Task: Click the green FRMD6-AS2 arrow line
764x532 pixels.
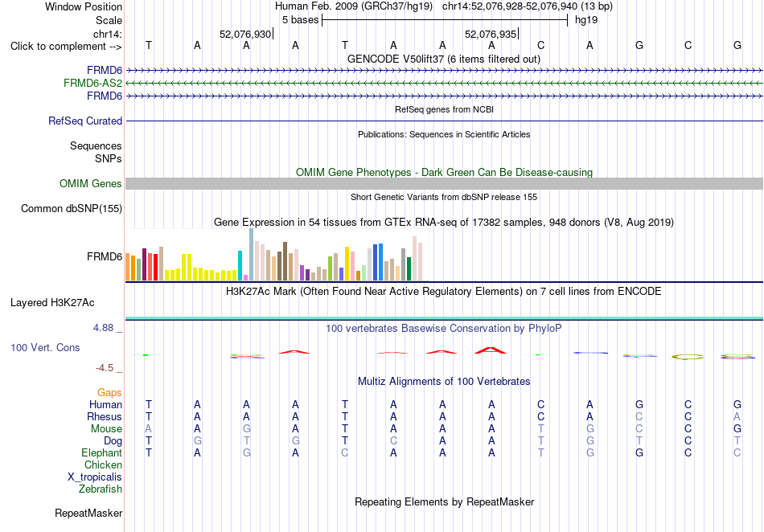Action: [x=444, y=84]
